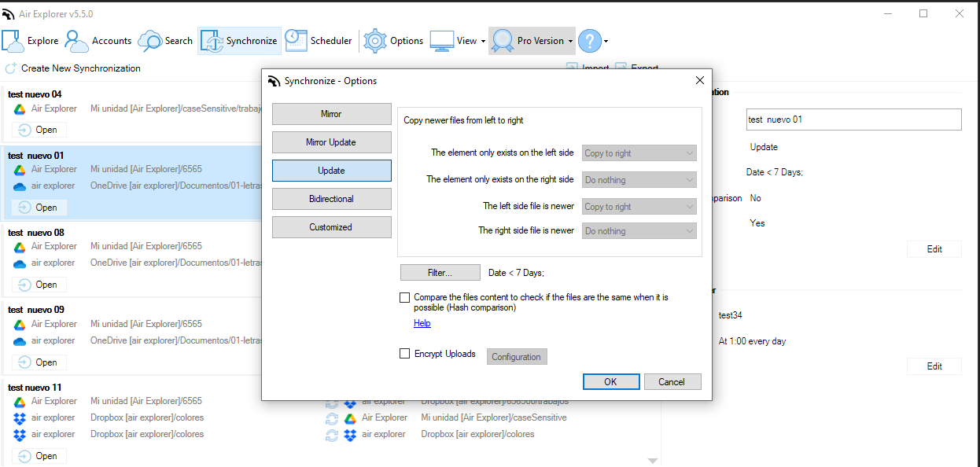Choose the Bidirectional sync mode

tap(331, 199)
